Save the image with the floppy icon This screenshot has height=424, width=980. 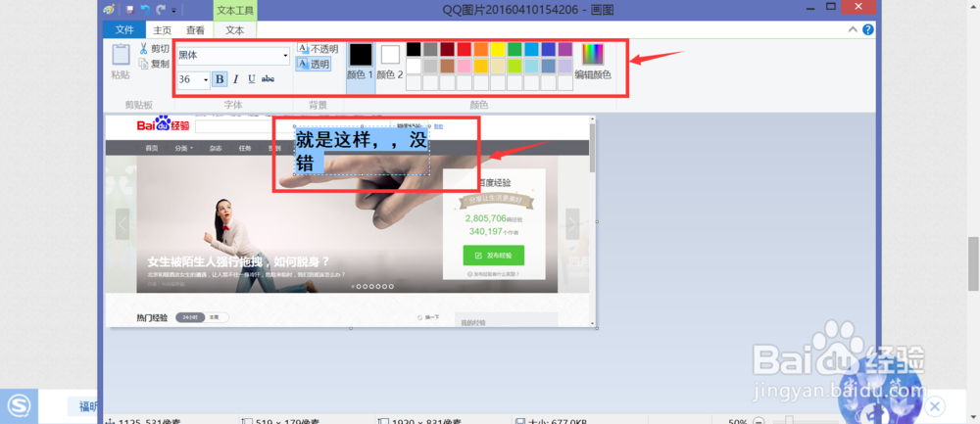click(130, 10)
